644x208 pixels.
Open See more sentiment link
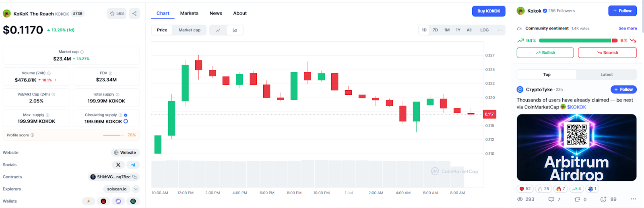pos(627,29)
